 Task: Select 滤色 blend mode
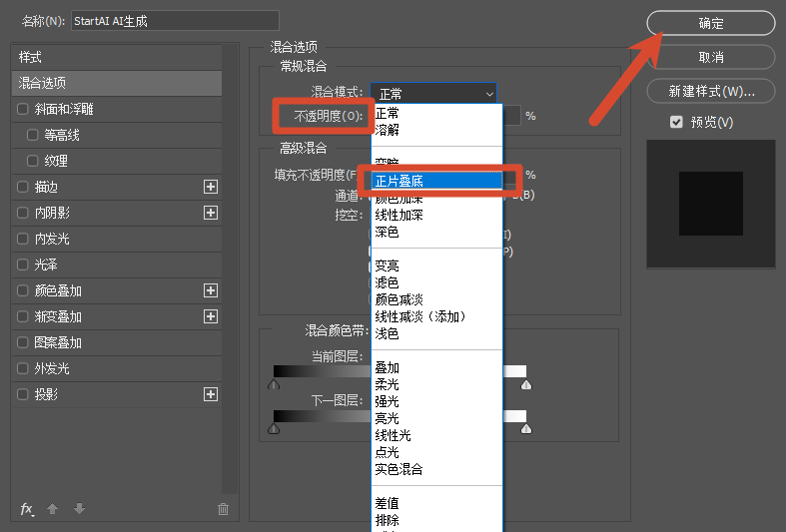click(x=436, y=282)
